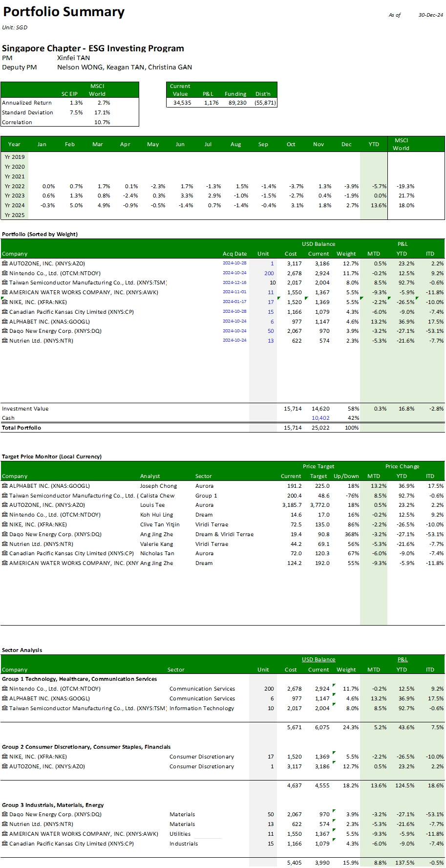The height and width of the screenshot is (868, 446).
Task: Click Nutrien stock icon in Target Price Monitor
Action: 5,544
